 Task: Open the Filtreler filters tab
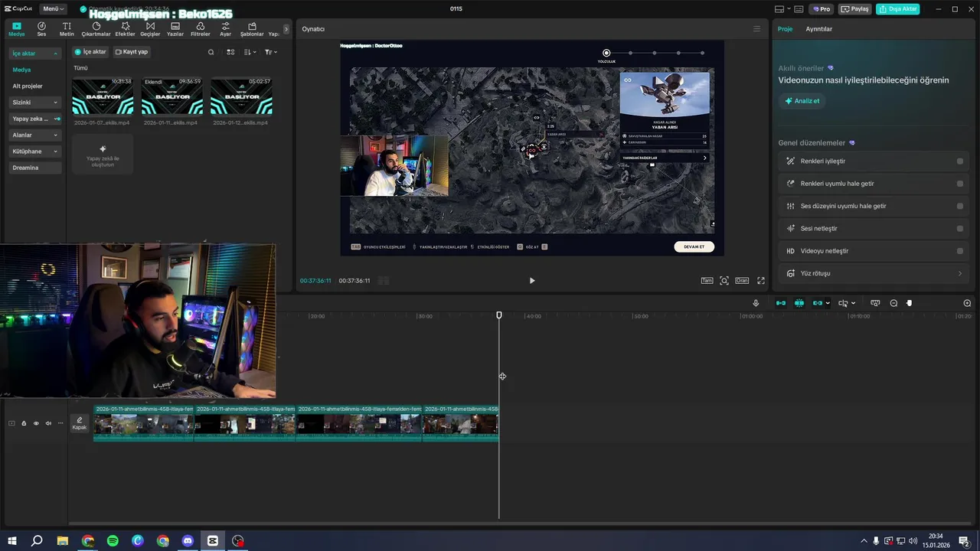click(x=201, y=29)
